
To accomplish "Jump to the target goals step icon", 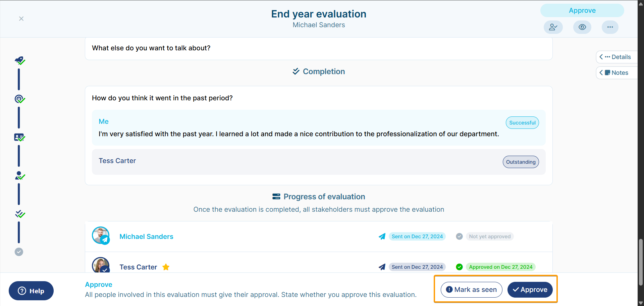I will [x=20, y=99].
